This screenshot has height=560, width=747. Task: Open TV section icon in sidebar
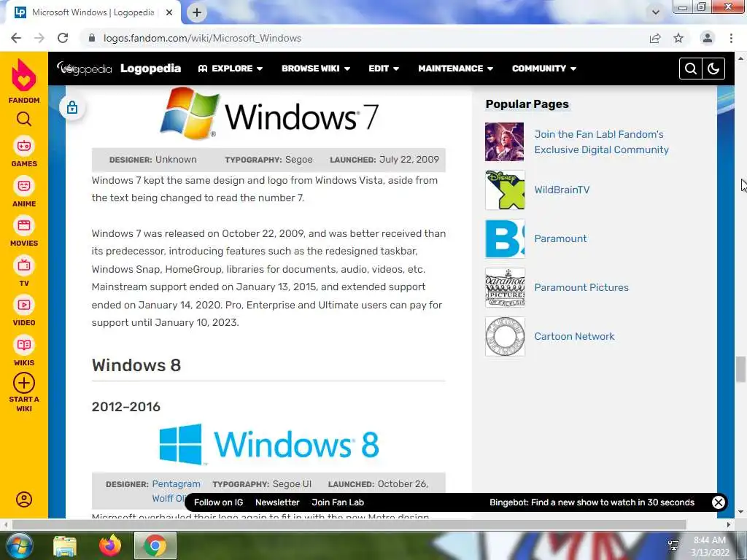[24, 265]
